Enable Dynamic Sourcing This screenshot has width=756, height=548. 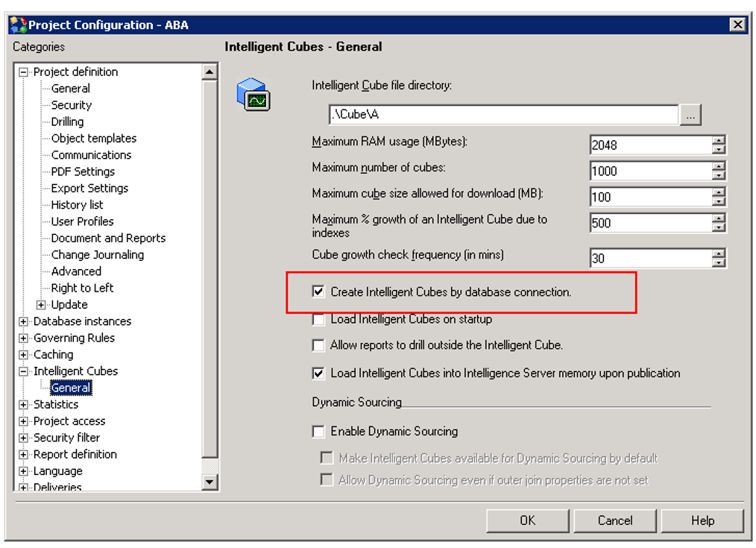click(x=318, y=431)
